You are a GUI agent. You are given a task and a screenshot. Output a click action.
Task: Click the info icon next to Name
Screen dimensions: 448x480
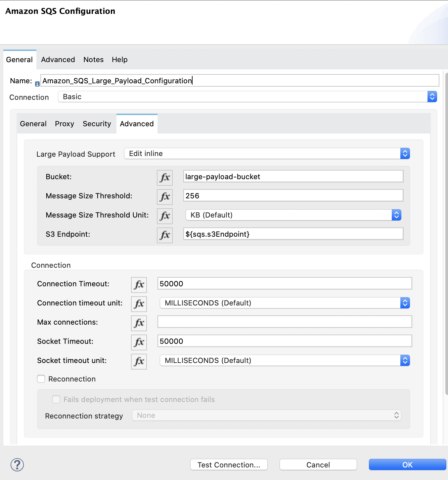37,84
